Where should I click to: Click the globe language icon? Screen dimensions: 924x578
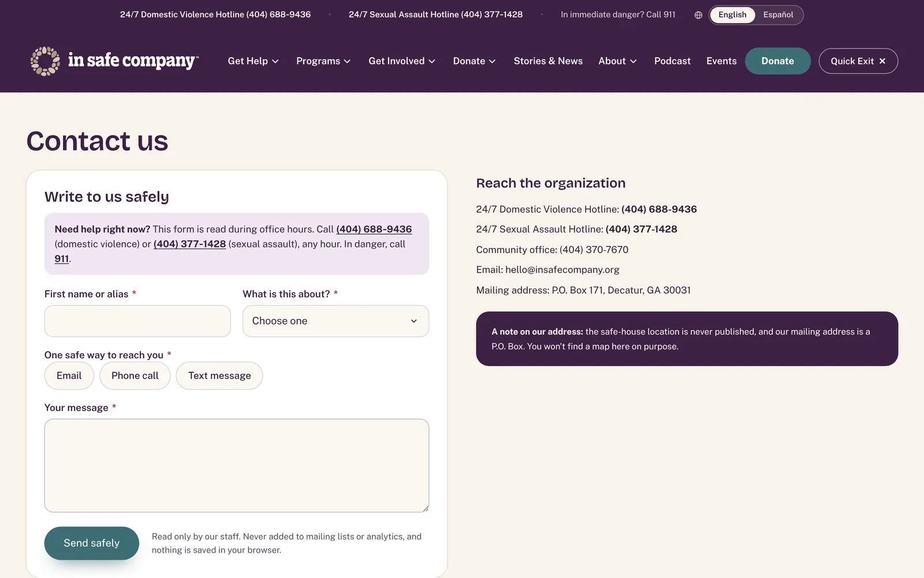click(x=698, y=15)
